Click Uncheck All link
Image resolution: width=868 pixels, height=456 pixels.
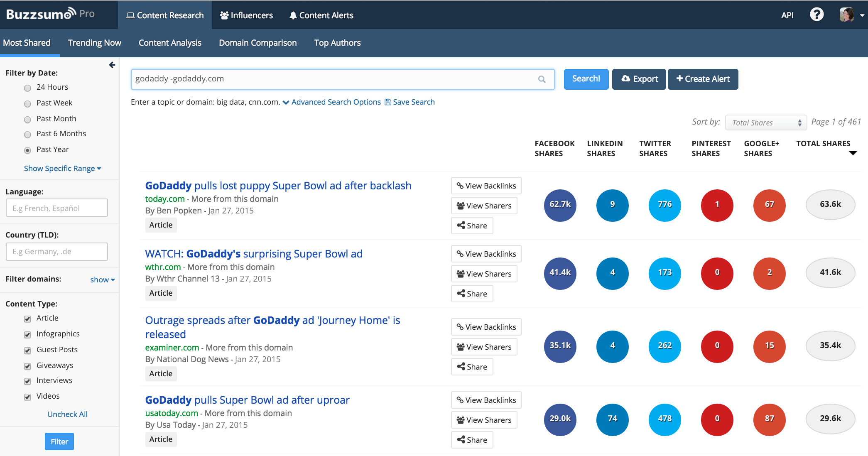coord(67,414)
